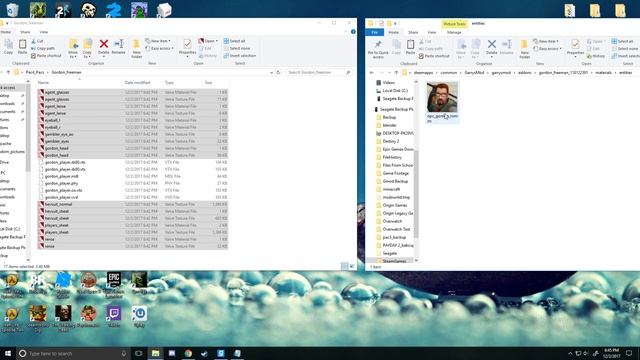Click scroll-down arrow of entities navigation pane
The width and height of the screenshot is (640, 360).
pos(416,260)
